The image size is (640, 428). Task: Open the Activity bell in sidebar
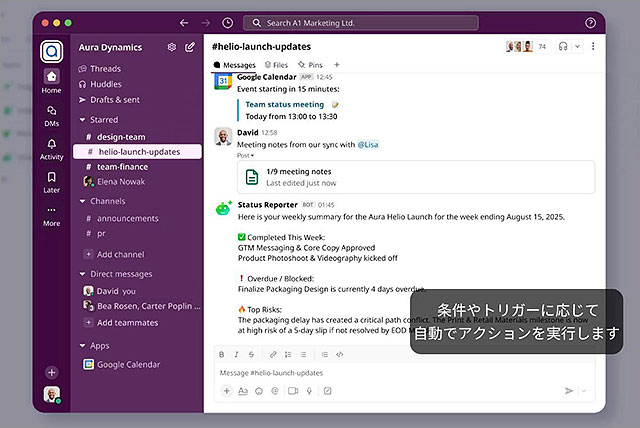point(51,146)
